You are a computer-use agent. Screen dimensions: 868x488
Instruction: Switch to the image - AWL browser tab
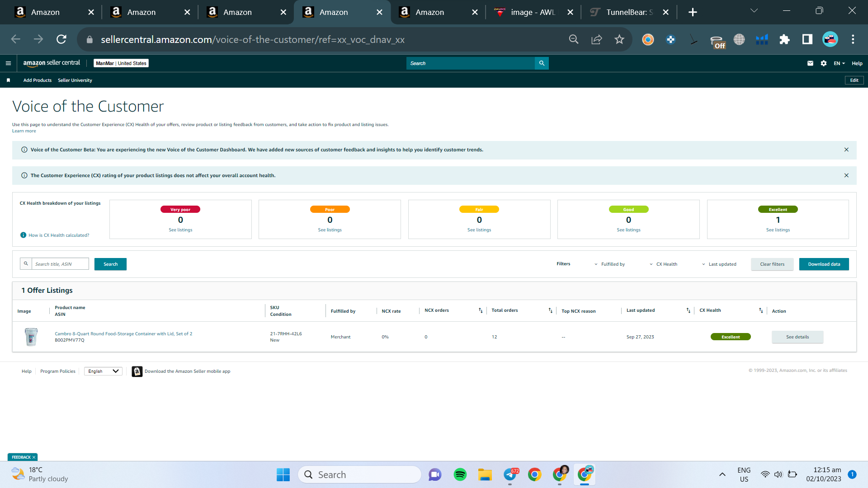[x=533, y=12]
